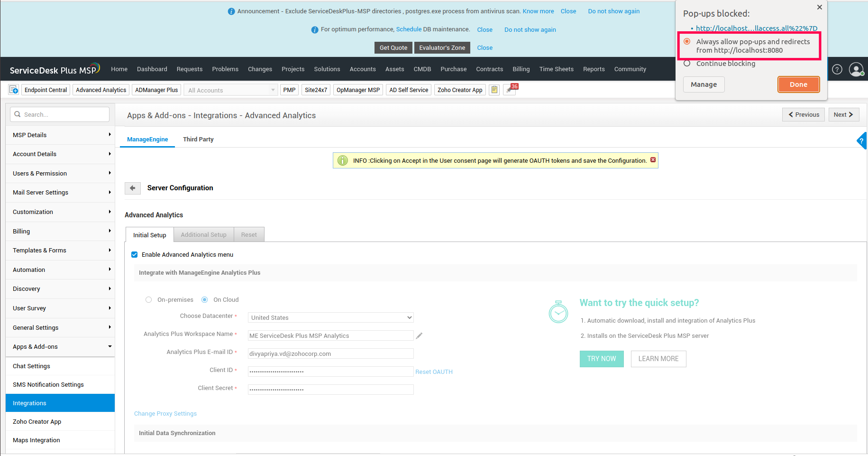868x456 pixels.
Task: Click the Analytics Plus E-mail ID field
Action: point(331,354)
